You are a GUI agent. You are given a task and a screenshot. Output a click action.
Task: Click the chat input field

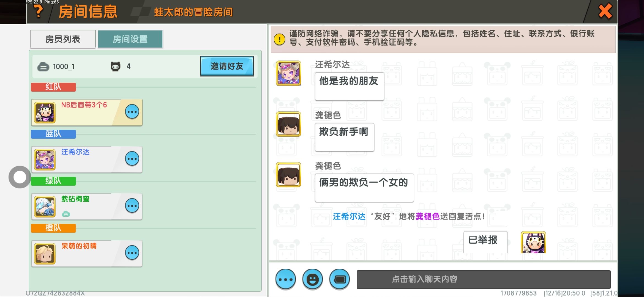coord(484,279)
